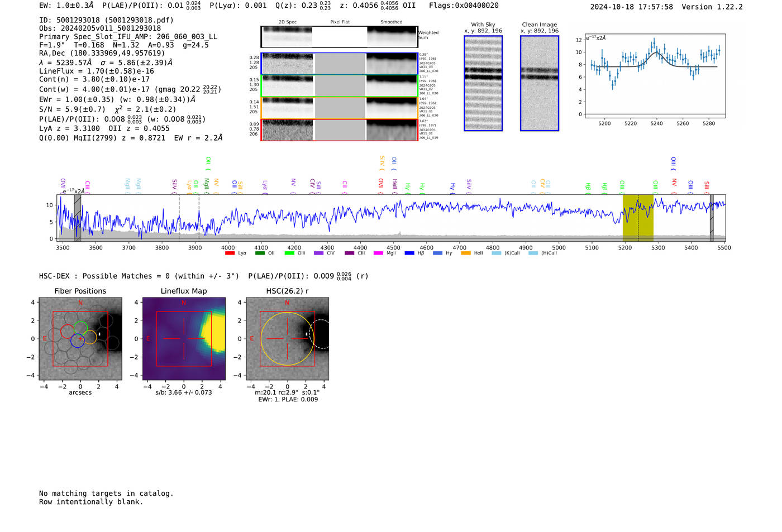Select the Primary Spec_Slot_IFU_AMP line
Image resolution: width=782 pixels, height=532 pixels.
click(x=128, y=37)
